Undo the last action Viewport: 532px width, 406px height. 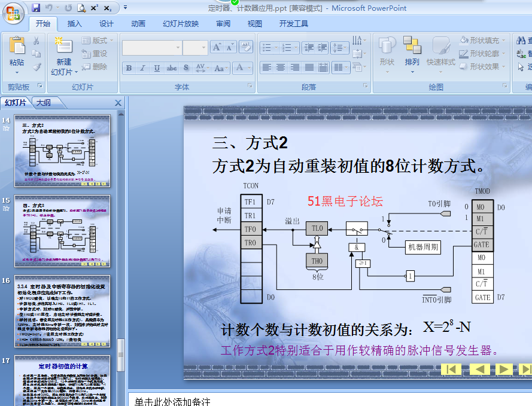click(49, 7)
